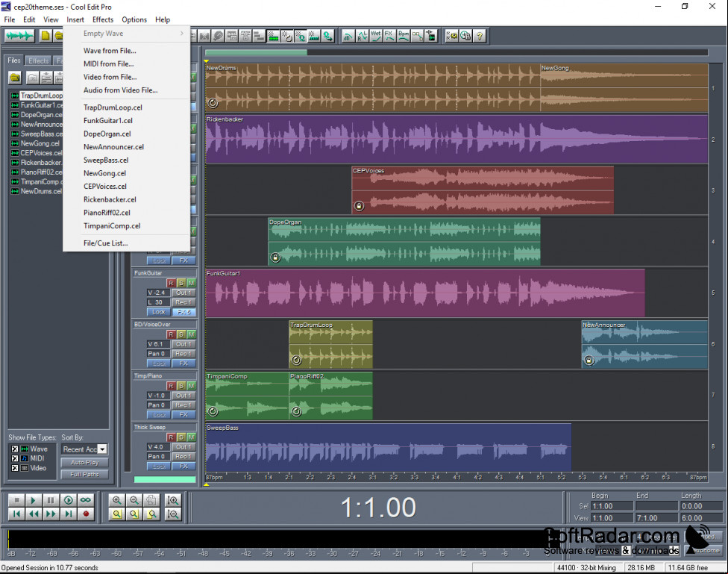Click the New Session toolbar icon
Image resolution: width=728 pixels, height=574 pixels.
[x=45, y=36]
